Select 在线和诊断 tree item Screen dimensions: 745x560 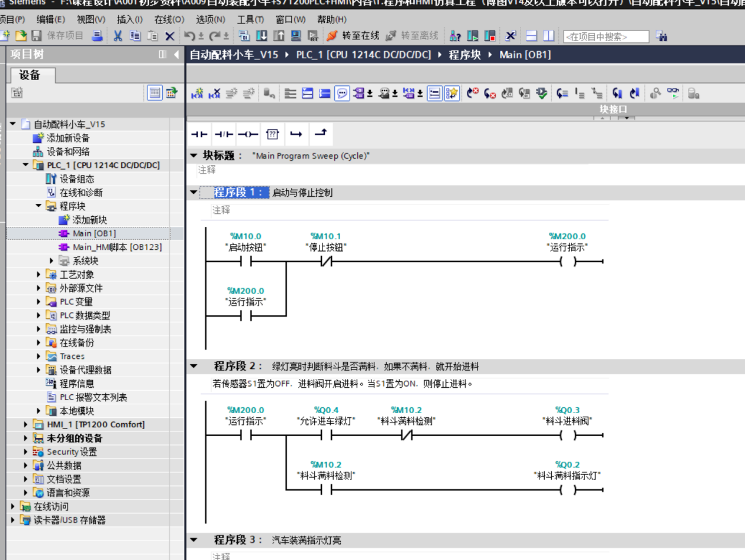[81, 193]
